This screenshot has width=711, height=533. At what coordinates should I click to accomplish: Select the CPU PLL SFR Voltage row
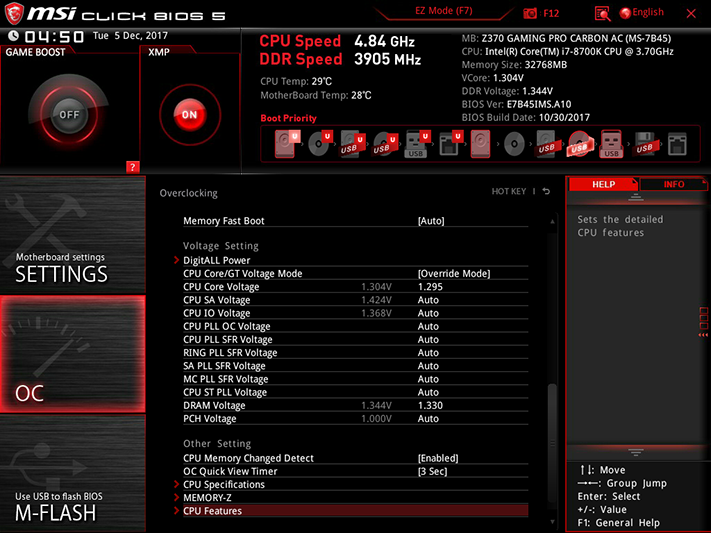tap(356, 339)
